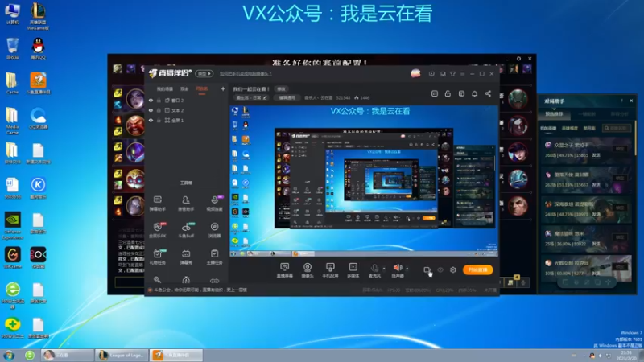
Task: Open 预选推荐 tab in 对局助手
Action: tap(554, 114)
